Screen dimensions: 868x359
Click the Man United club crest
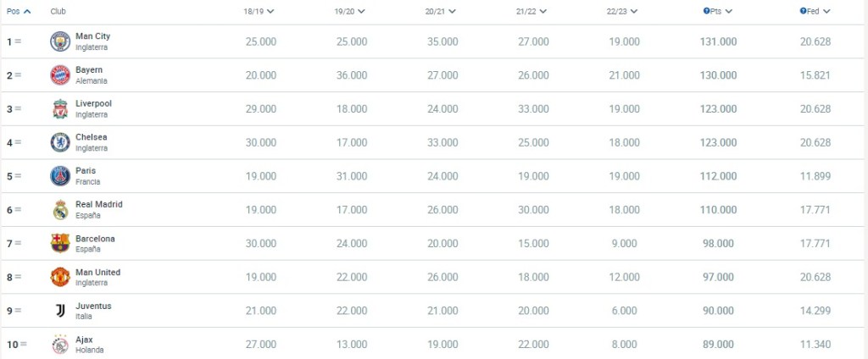[x=59, y=278]
